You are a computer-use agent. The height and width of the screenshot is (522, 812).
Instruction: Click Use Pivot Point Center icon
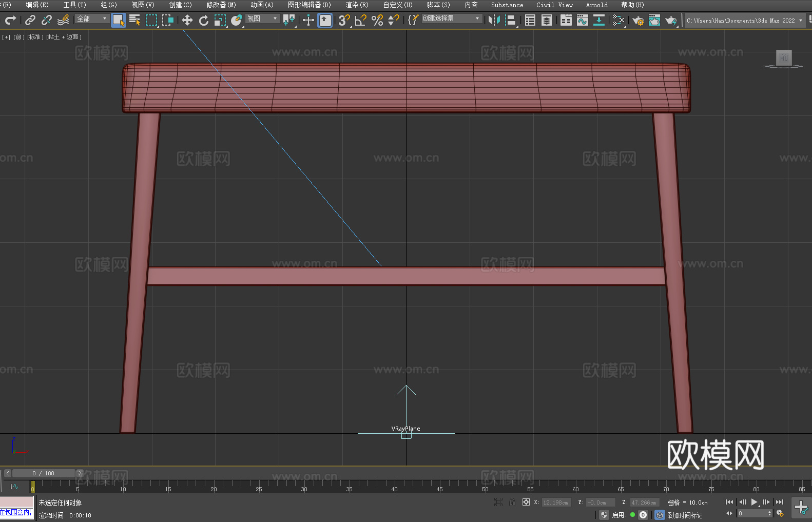pos(289,20)
